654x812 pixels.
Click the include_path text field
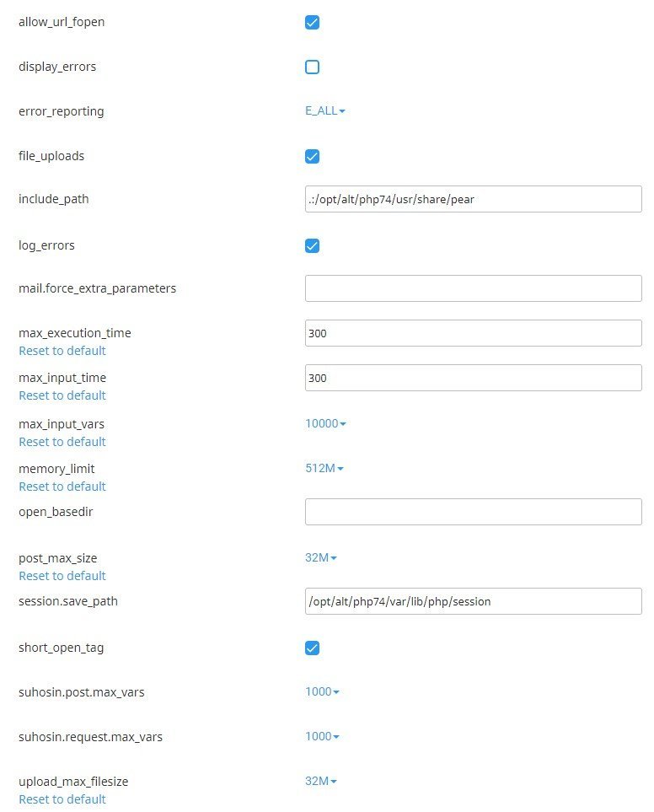click(x=473, y=199)
